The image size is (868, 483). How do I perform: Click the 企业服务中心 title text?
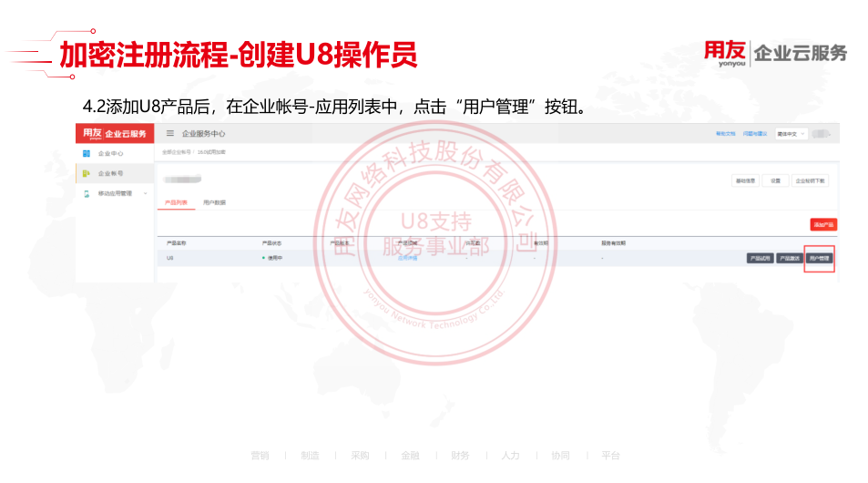pyautogui.click(x=203, y=133)
